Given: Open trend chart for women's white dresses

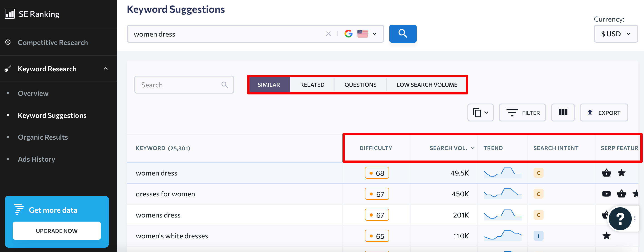Looking at the screenshot, I should pyautogui.click(x=502, y=235).
